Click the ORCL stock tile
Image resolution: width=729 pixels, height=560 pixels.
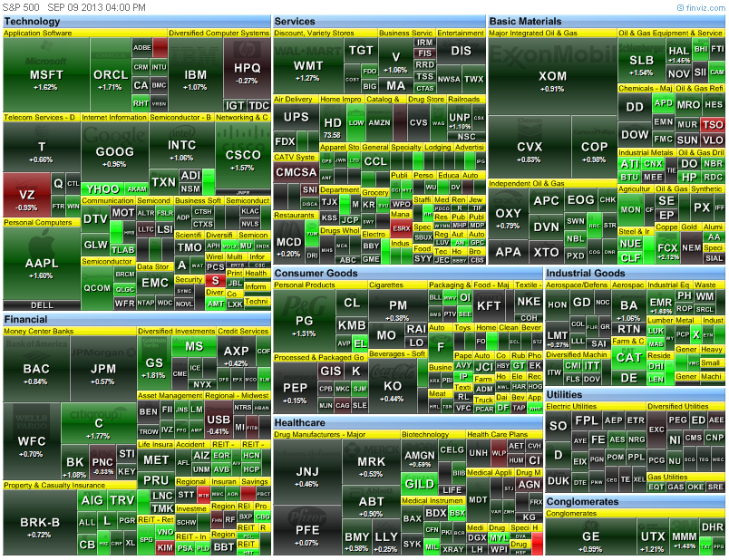111,75
